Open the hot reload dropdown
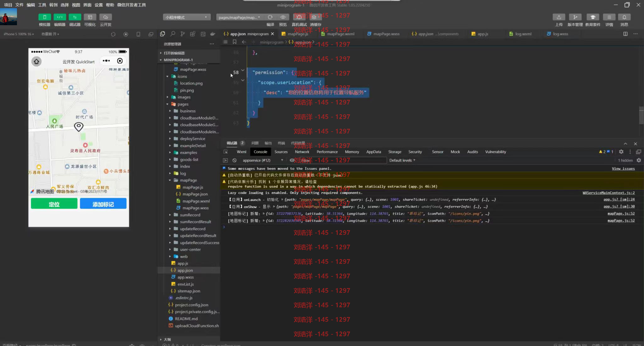 click(50, 34)
